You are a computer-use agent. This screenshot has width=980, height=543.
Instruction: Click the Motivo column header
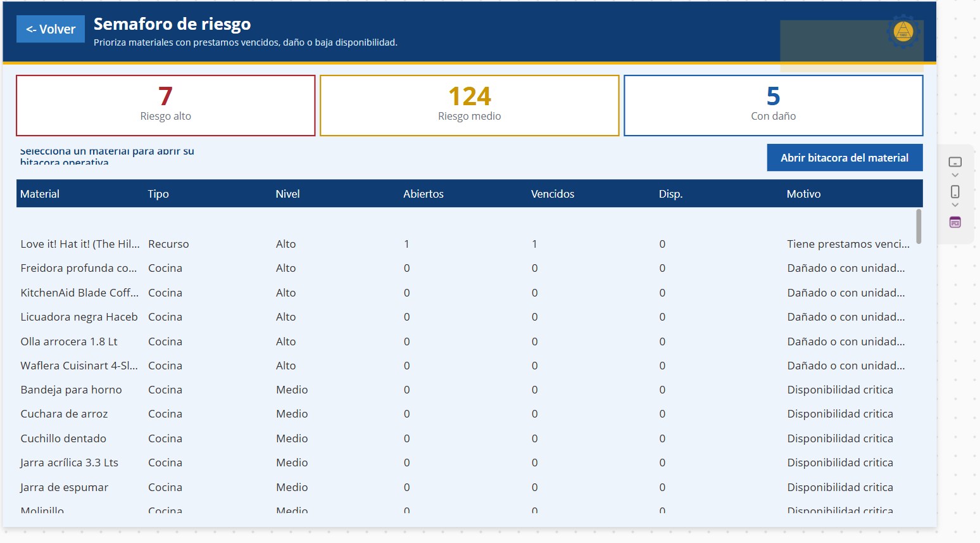pyautogui.click(x=803, y=194)
